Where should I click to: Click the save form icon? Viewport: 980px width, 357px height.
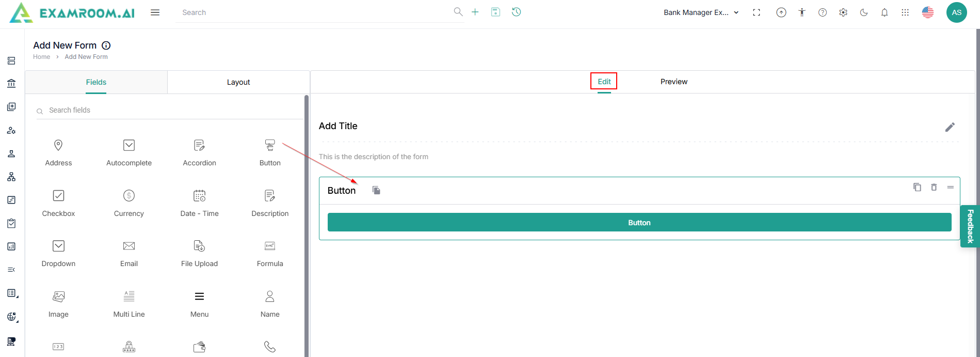coord(495,12)
